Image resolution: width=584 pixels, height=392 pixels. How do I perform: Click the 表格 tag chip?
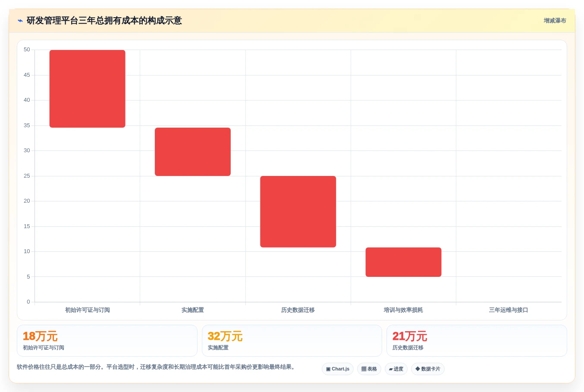click(x=369, y=369)
